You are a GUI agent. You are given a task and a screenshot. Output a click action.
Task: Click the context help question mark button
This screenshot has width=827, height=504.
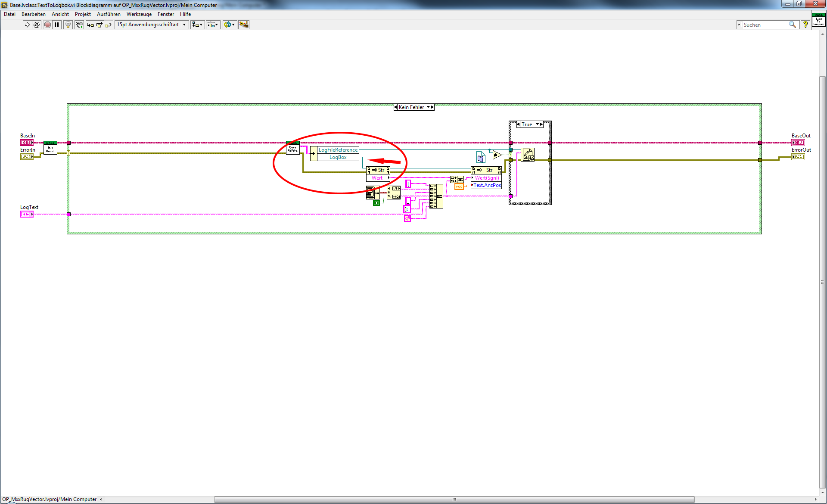pos(805,25)
